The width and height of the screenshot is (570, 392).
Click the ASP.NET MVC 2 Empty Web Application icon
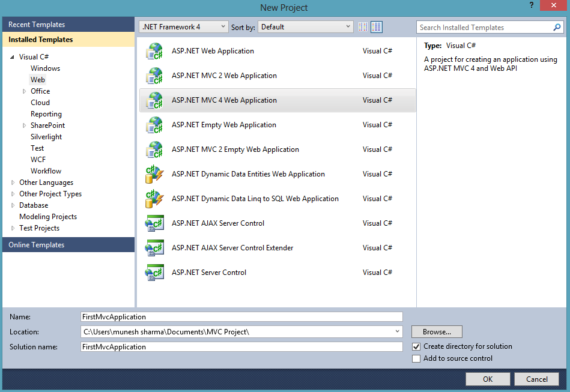point(154,149)
